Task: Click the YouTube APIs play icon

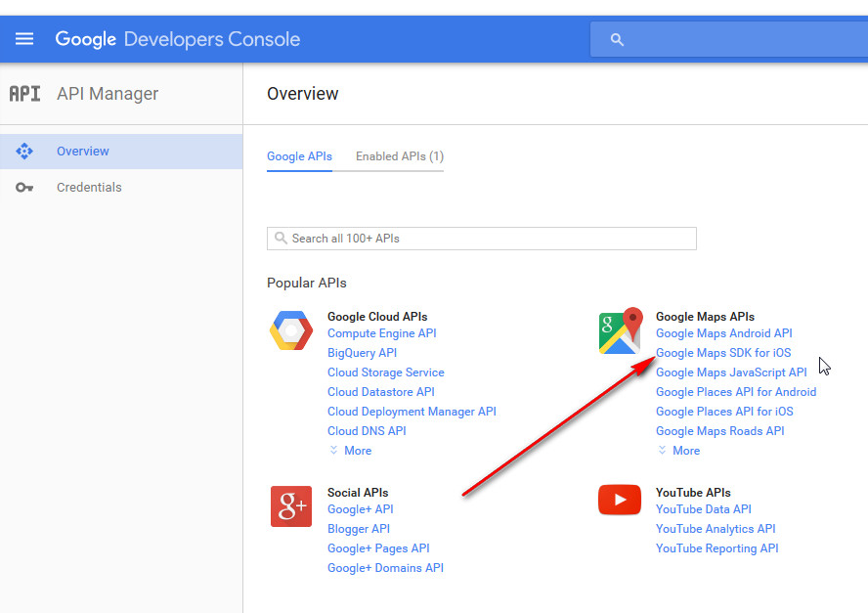Action: [x=620, y=500]
